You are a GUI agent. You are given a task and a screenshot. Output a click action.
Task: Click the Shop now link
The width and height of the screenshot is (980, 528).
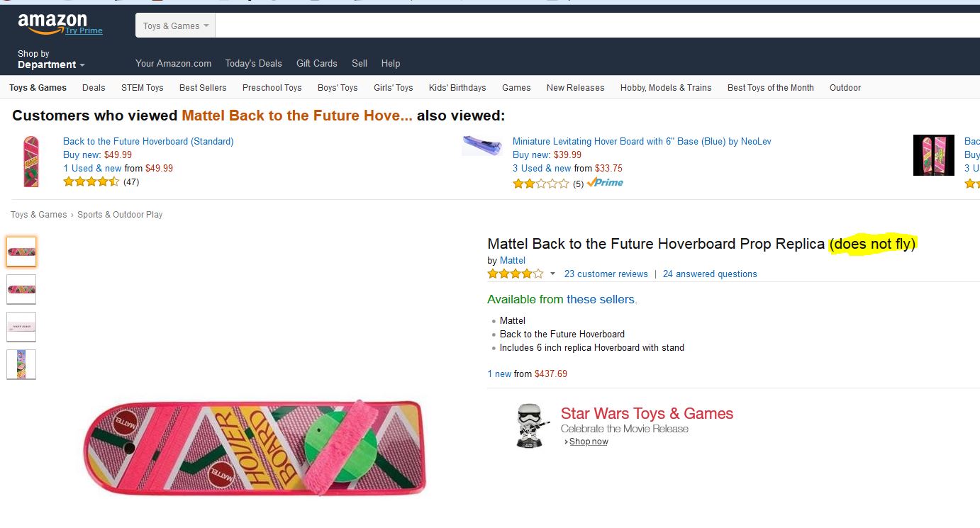pos(589,442)
